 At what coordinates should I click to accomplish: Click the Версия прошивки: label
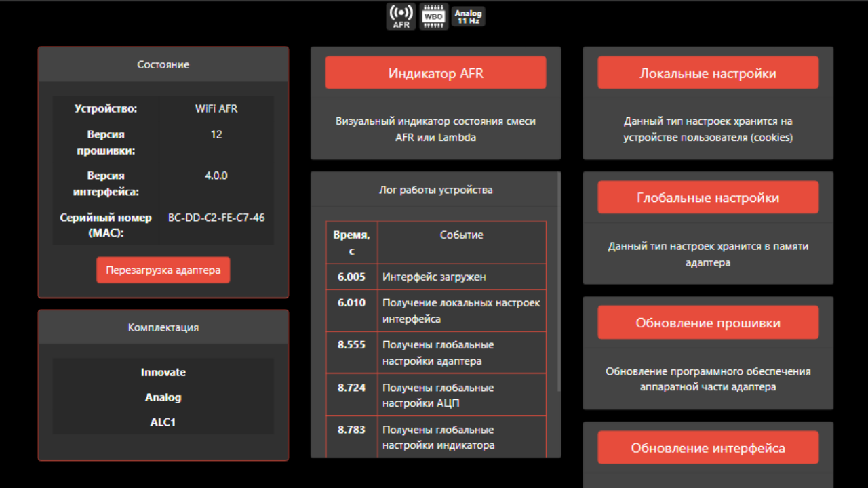point(106,142)
